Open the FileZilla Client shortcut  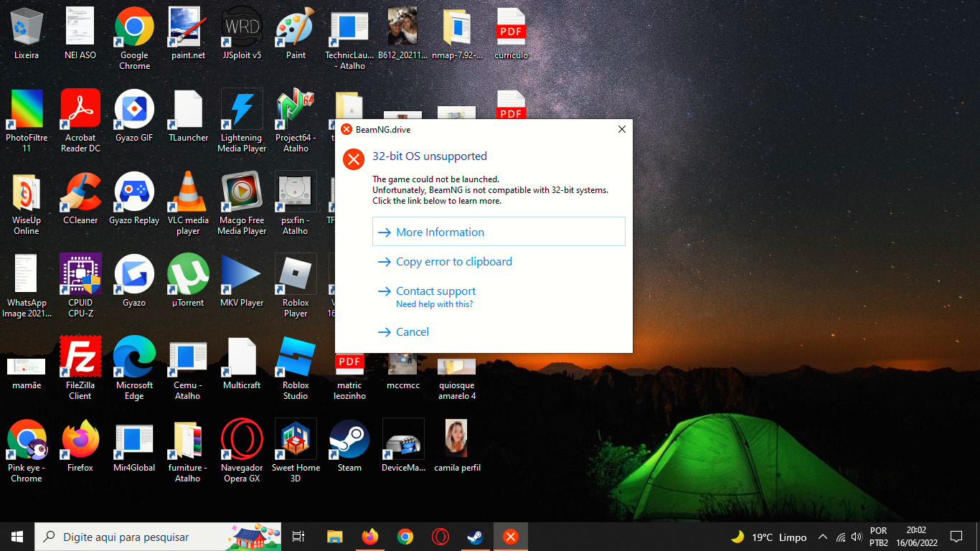[80, 357]
